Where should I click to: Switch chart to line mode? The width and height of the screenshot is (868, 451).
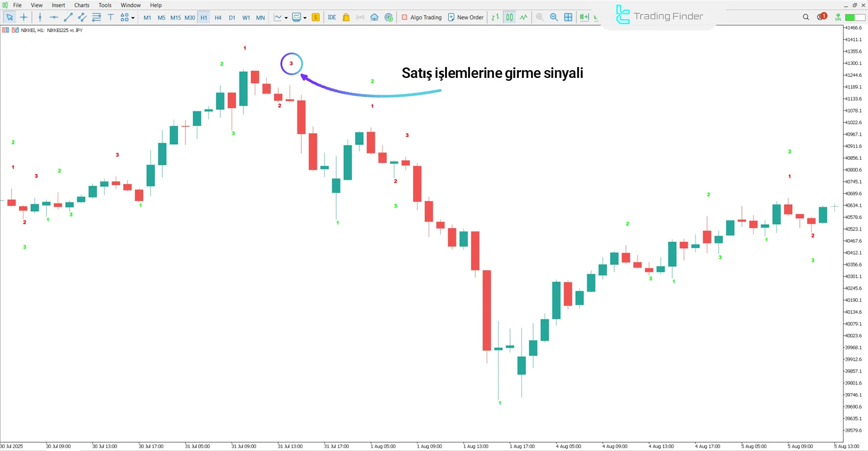[x=523, y=17]
